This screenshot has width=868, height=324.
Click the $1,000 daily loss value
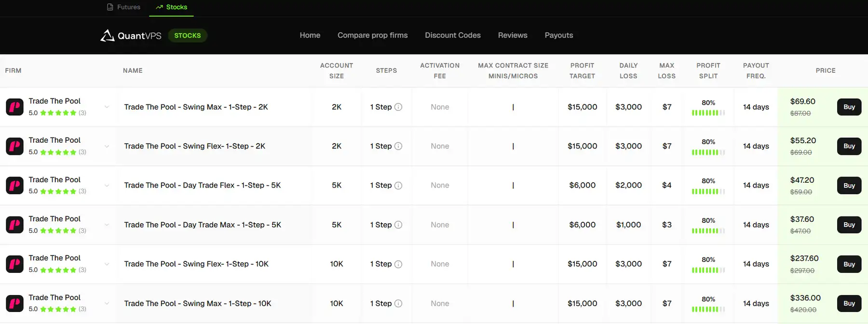click(628, 225)
